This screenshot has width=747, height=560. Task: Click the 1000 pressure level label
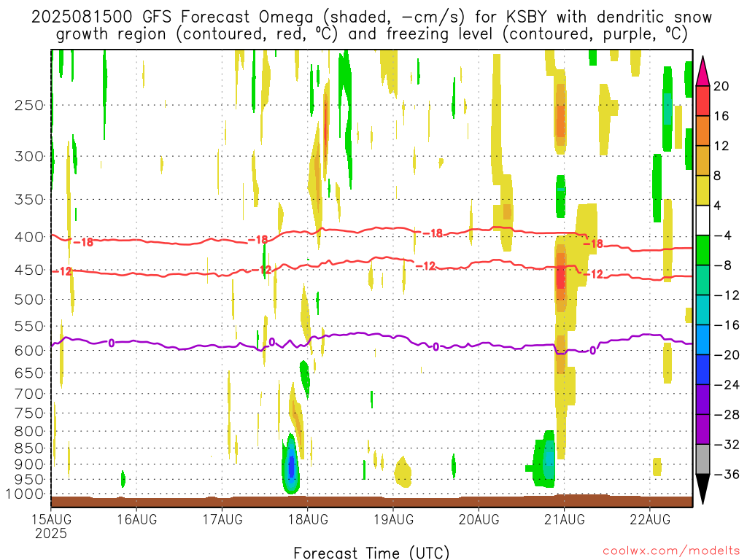pyautogui.click(x=26, y=494)
